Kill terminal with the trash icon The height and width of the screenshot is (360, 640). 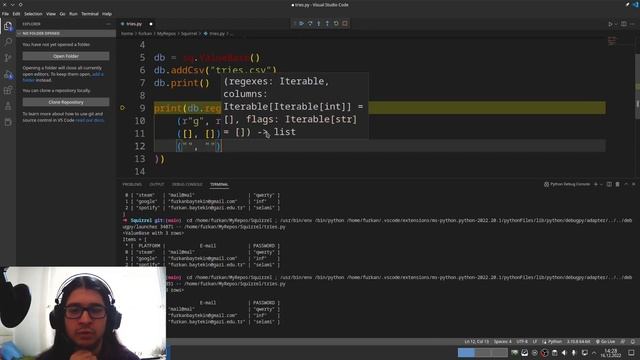[x=618, y=184]
